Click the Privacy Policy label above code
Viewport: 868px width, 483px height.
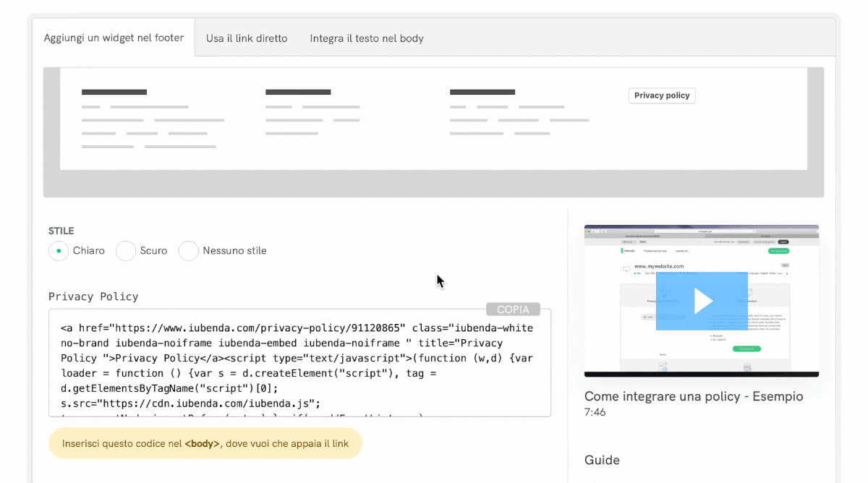coord(93,296)
